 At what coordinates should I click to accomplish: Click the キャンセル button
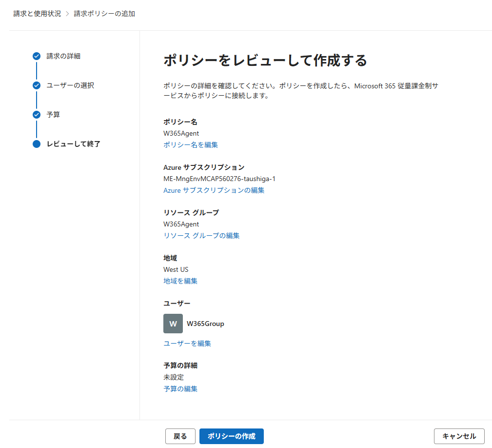pos(459,436)
